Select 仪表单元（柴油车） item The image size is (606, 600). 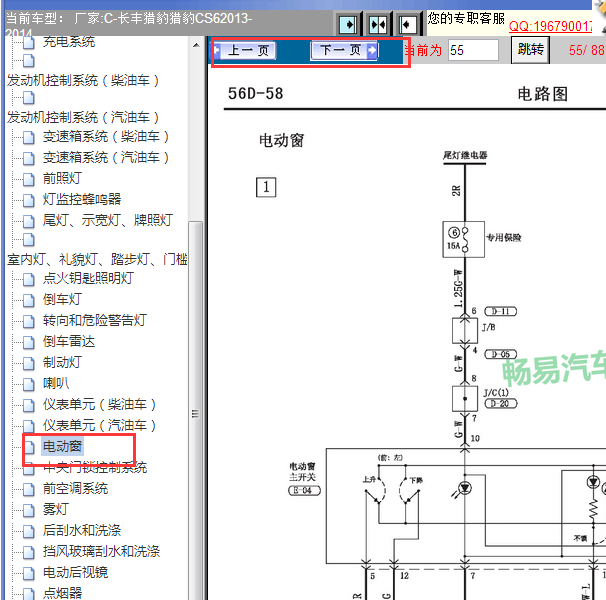pyautogui.click(x=100, y=405)
